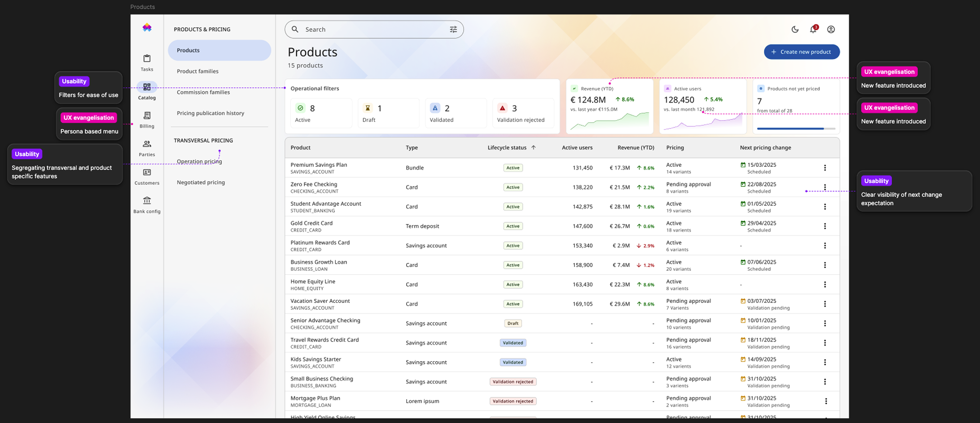The width and height of the screenshot is (980, 423).
Task: Click the 'Draft' badge on Senior Advantage Checking
Action: 513,323
